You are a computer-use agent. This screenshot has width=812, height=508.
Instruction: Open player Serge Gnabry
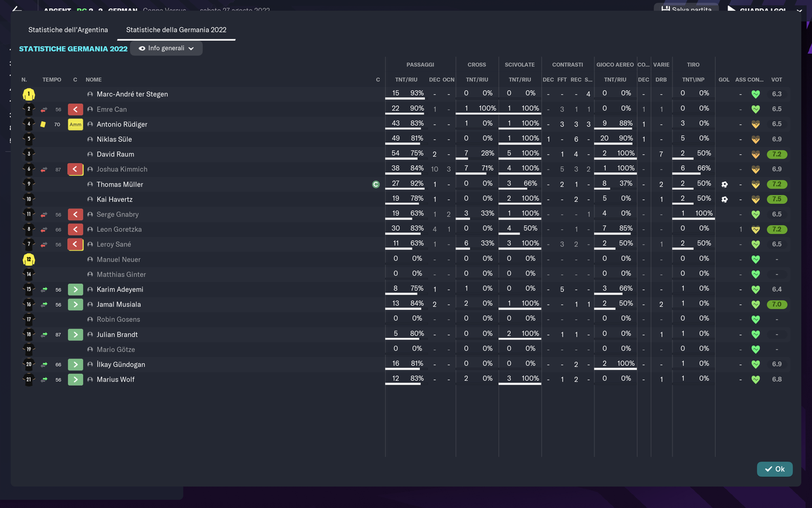click(117, 215)
